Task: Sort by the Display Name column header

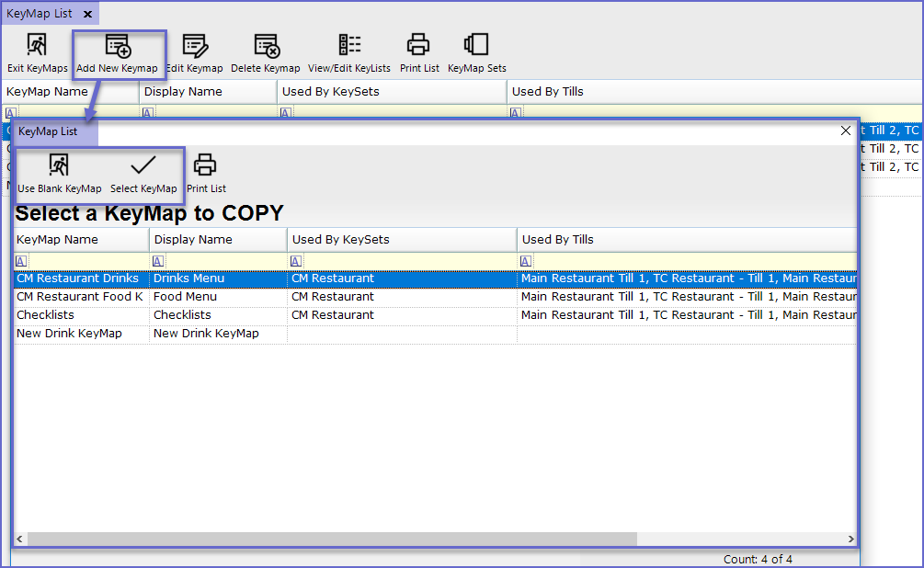Action: (x=218, y=240)
